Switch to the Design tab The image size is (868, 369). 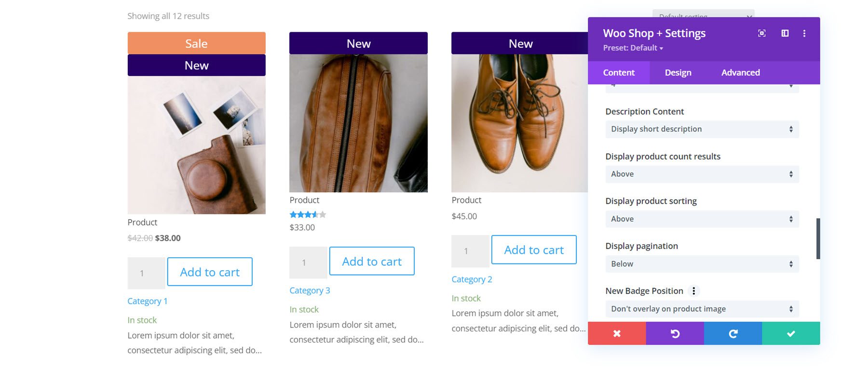point(678,73)
